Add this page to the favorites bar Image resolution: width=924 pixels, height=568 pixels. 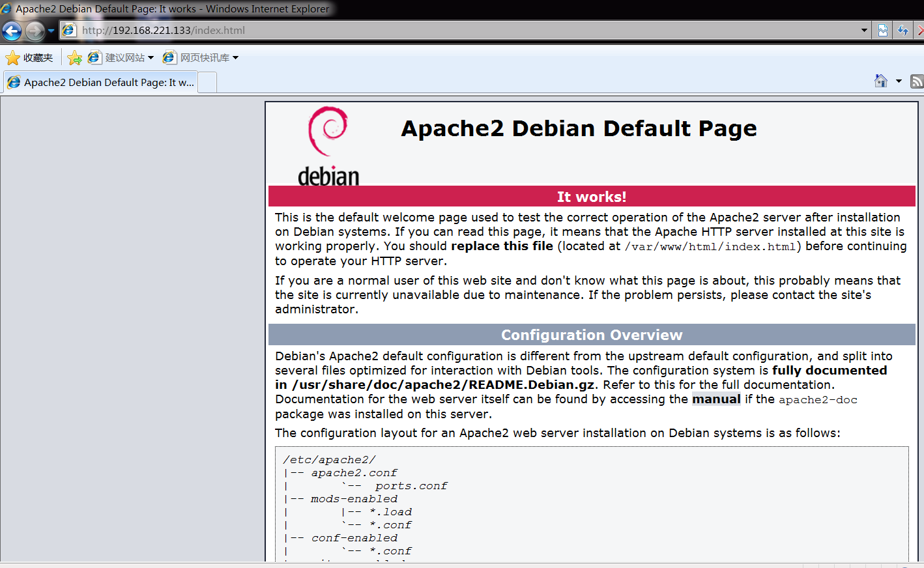coord(75,58)
